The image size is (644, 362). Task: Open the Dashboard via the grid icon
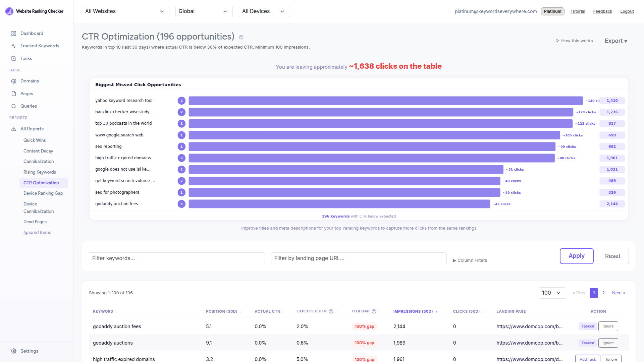click(14, 33)
